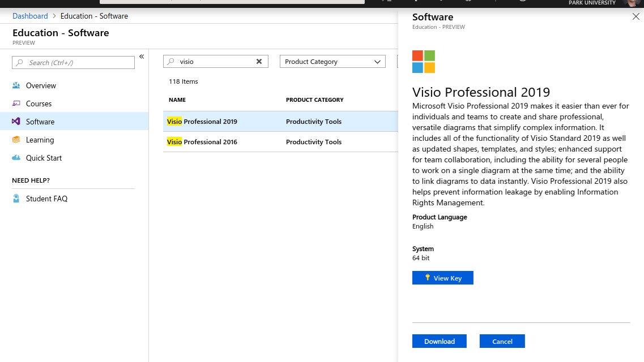
Task: Click the Visio Professional 2019 heading
Action: click(x=481, y=92)
